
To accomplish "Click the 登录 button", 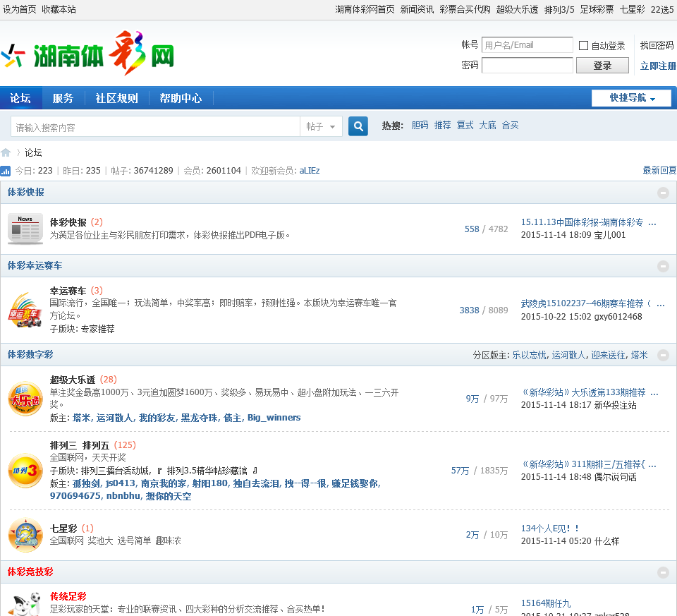I will tap(602, 66).
